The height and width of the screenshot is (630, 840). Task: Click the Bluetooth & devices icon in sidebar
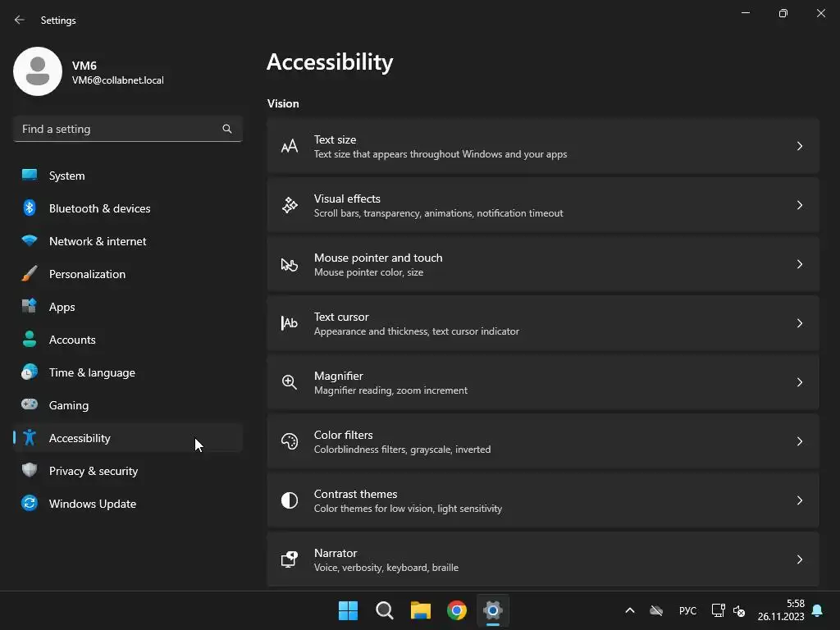30,208
